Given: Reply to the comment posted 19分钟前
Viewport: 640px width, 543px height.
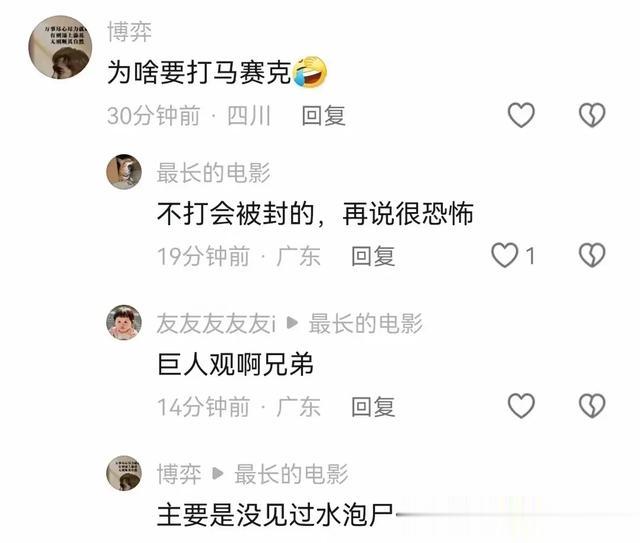Looking at the screenshot, I should [373, 256].
